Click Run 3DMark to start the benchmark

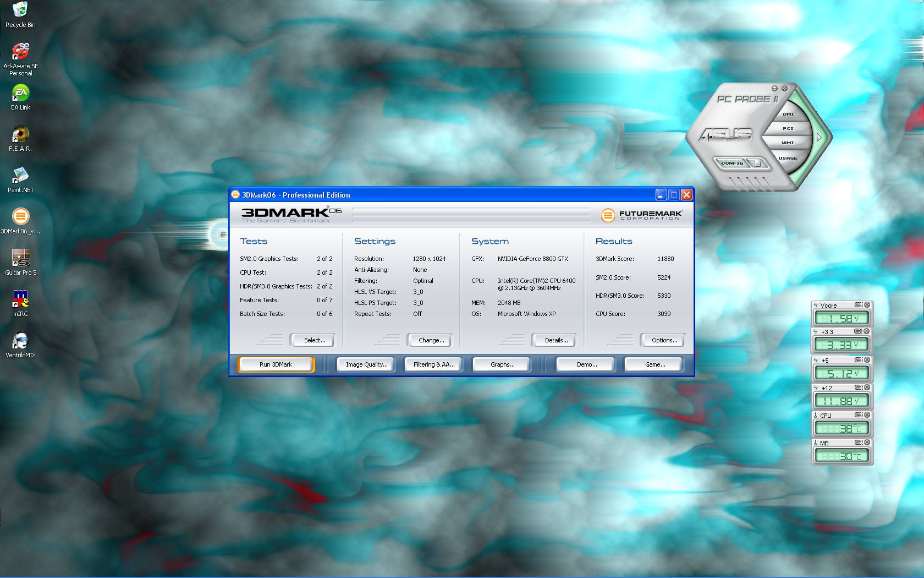(276, 364)
